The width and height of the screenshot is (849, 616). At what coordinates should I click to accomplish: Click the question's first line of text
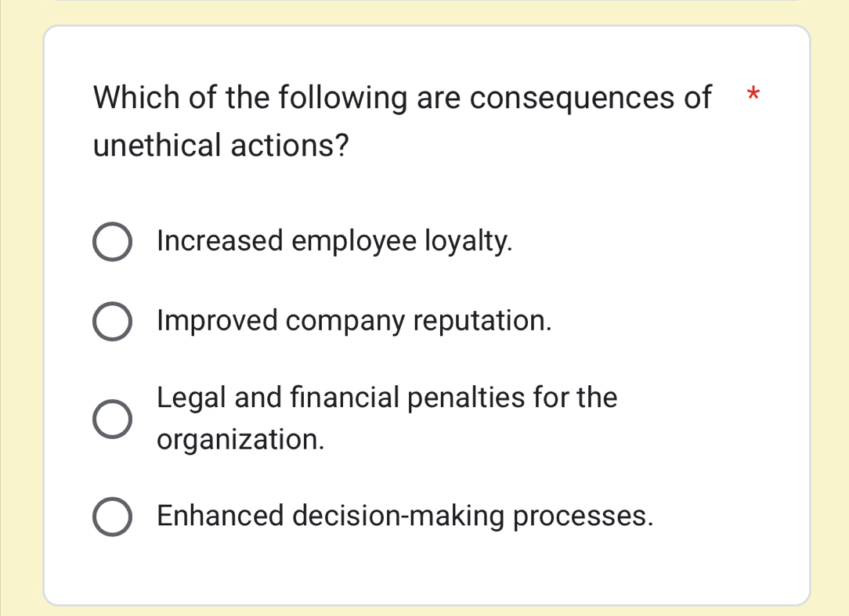coord(403,99)
